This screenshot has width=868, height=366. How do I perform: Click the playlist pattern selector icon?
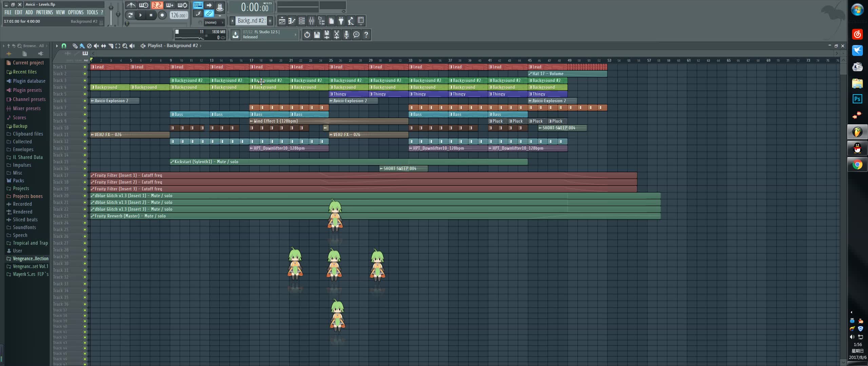coord(250,20)
